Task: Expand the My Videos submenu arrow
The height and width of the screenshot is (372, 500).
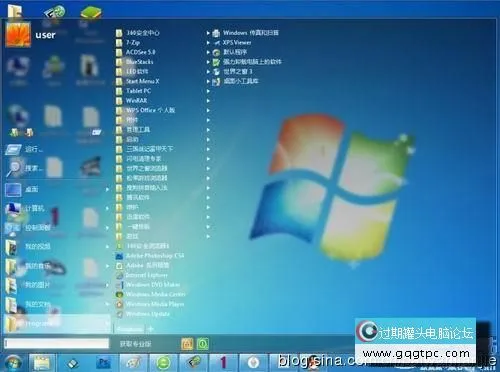Action: tap(107, 247)
